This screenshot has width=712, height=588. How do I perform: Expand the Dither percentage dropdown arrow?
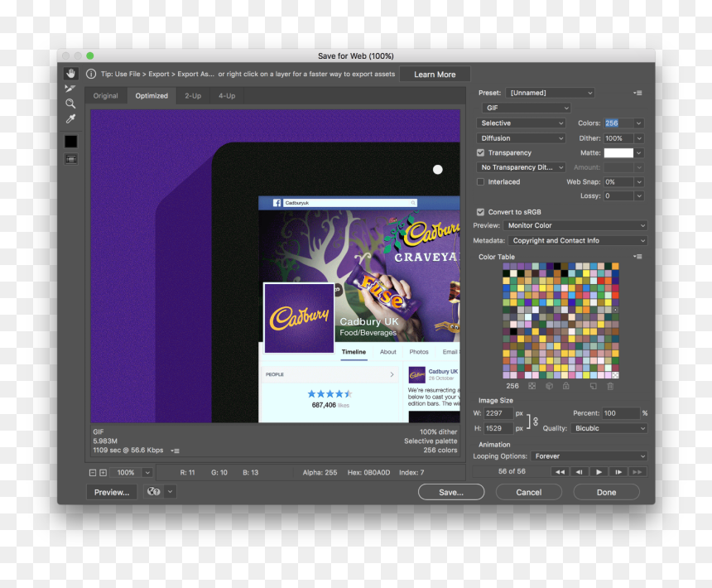639,138
